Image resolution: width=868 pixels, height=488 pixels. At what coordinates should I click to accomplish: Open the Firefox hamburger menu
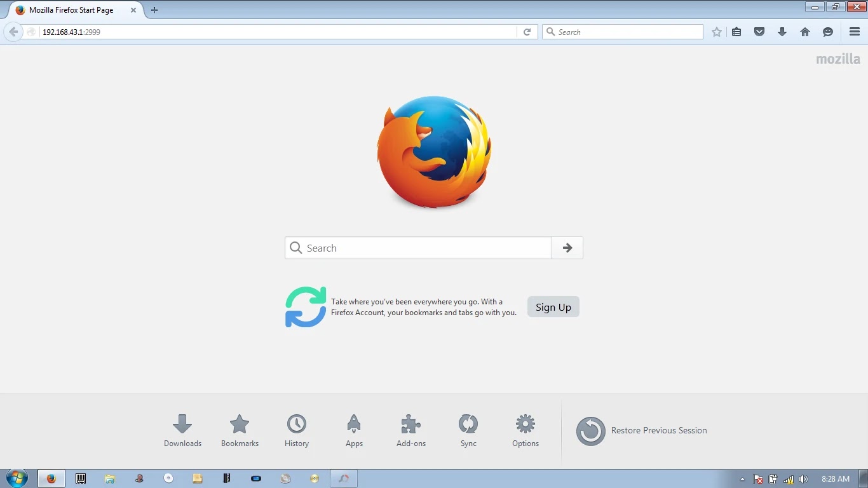[855, 32]
